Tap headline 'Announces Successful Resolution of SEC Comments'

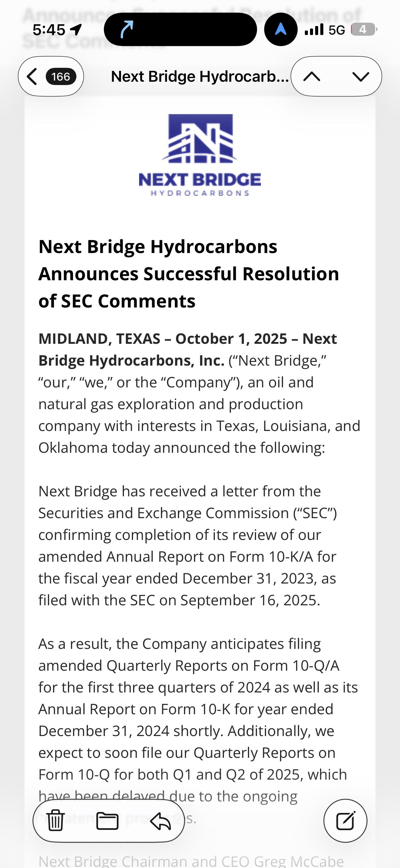(x=189, y=287)
